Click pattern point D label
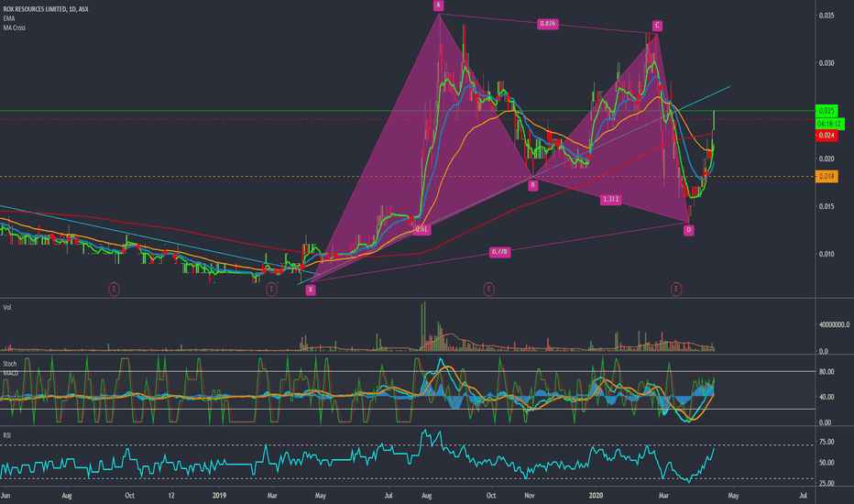The height and width of the screenshot is (504, 854). coord(689,230)
